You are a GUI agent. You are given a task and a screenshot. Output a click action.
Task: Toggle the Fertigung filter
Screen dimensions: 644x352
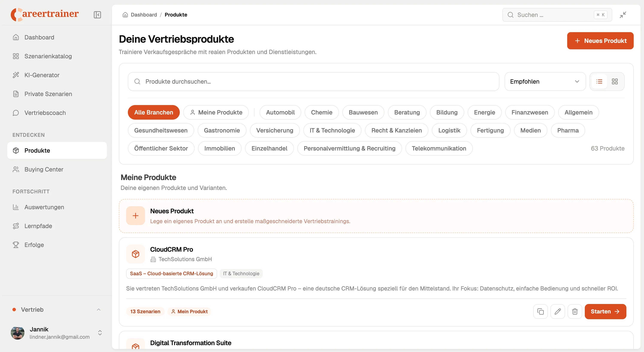(x=490, y=130)
